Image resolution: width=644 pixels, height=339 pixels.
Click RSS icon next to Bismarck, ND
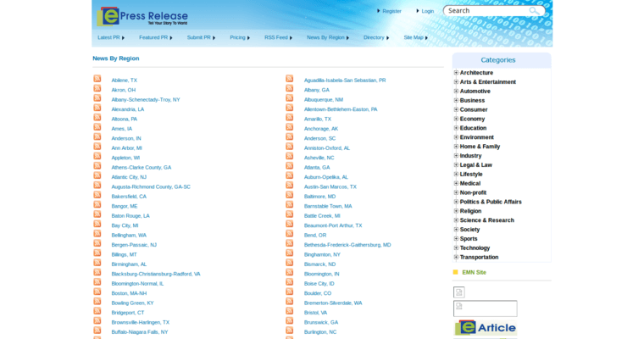(x=290, y=263)
